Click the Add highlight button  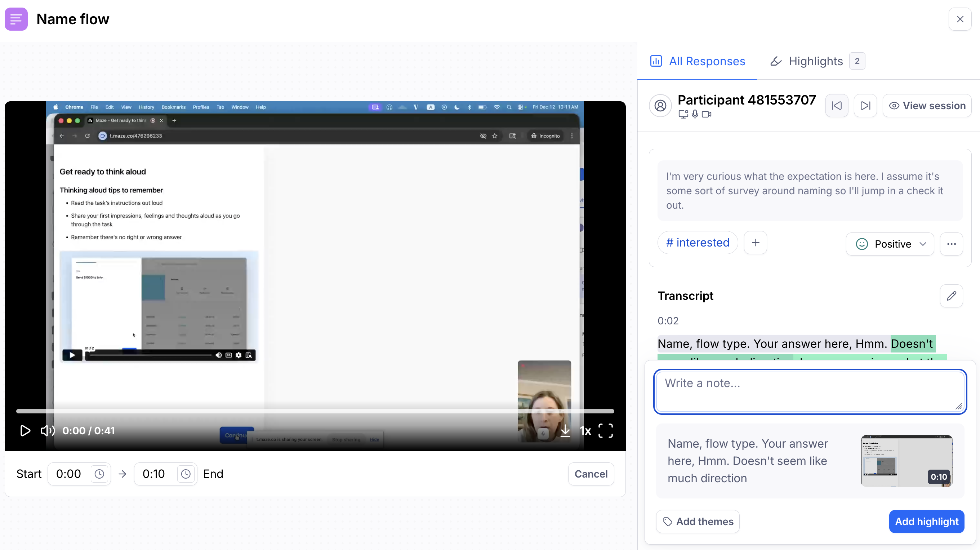pyautogui.click(x=926, y=522)
